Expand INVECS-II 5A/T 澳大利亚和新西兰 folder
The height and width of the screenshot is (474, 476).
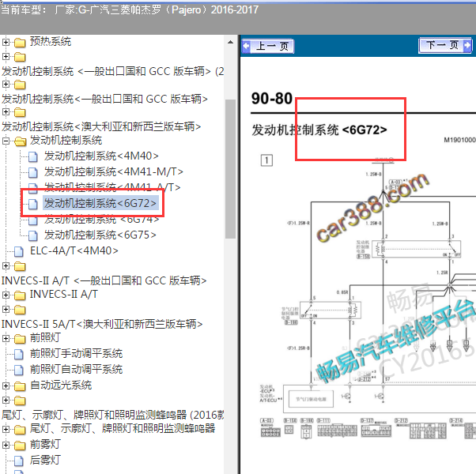(x=6, y=310)
